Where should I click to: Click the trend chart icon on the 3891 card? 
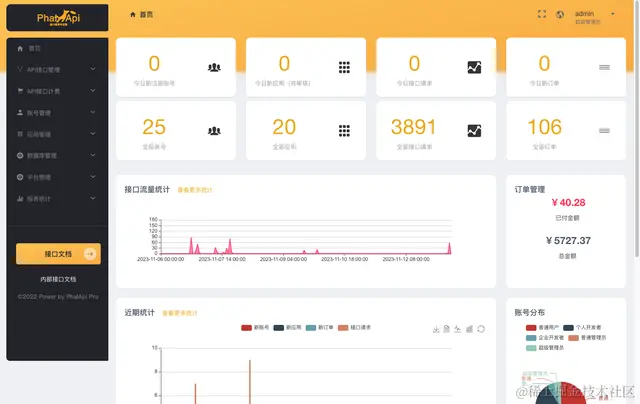[474, 131]
